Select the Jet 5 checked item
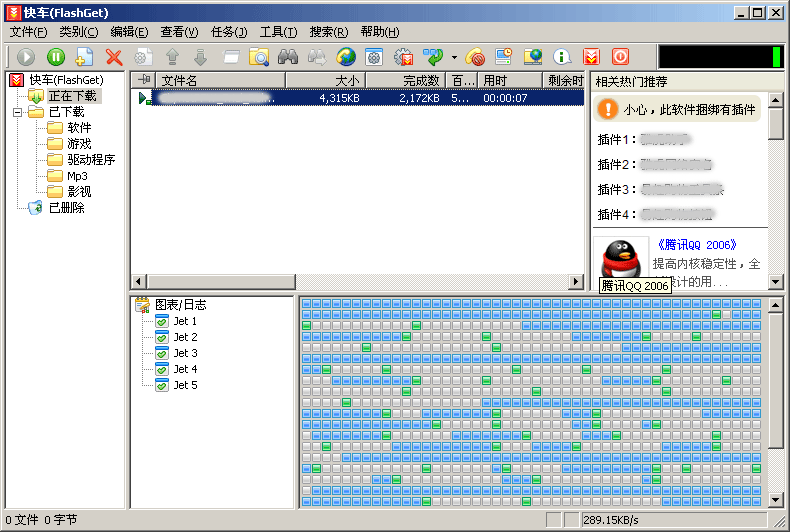The width and height of the screenshot is (790, 532). (185, 385)
